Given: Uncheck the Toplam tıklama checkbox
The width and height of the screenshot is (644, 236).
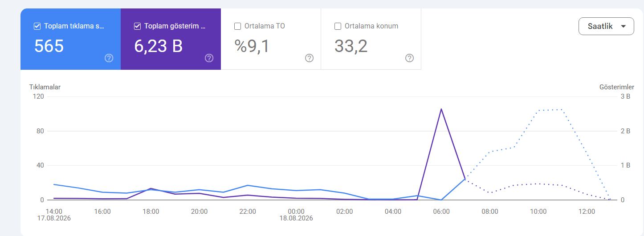Looking at the screenshot, I should click(37, 26).
